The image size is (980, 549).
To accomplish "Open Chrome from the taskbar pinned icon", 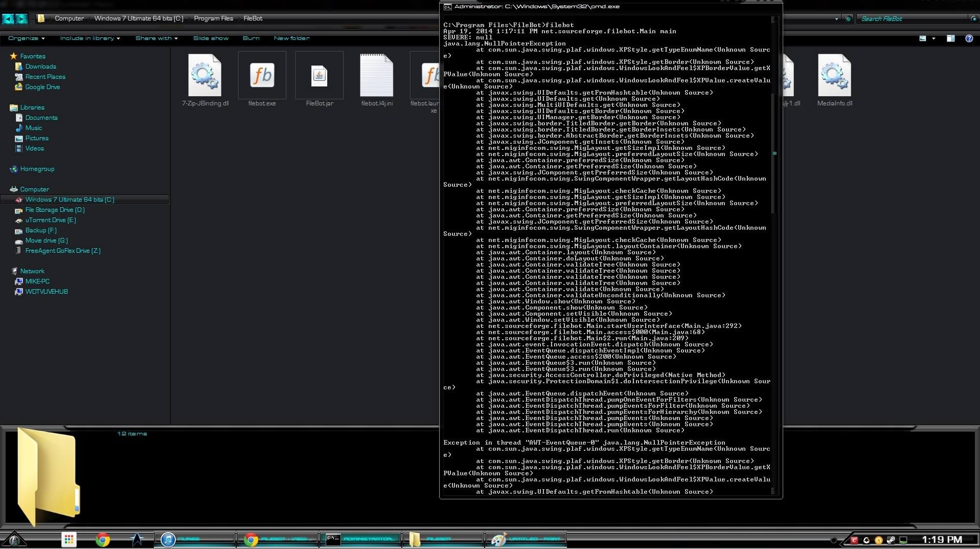I will tap(103, 539).
